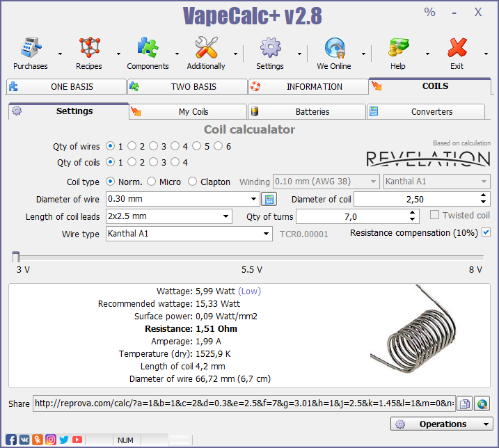Decrease the Diameter of coil value
The width and height of the screenshot is (499, 448).
pos(483,202)
